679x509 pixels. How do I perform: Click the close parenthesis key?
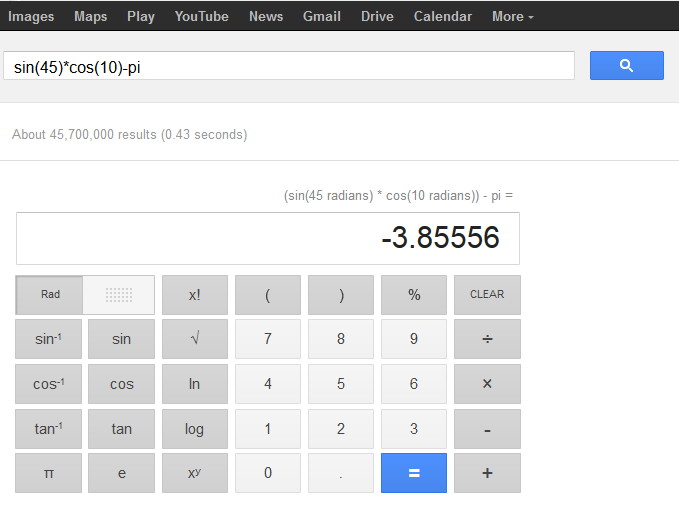tap(341, 295)
